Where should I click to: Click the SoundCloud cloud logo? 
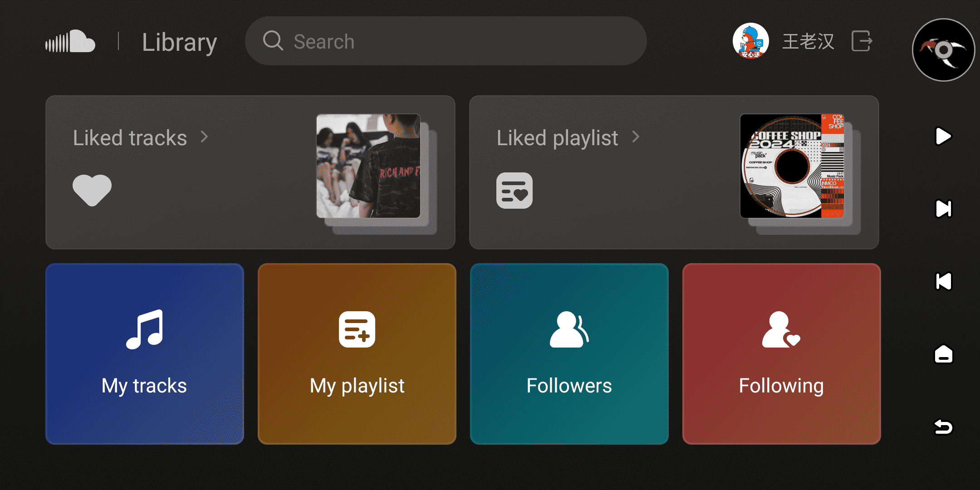[70, 41]
